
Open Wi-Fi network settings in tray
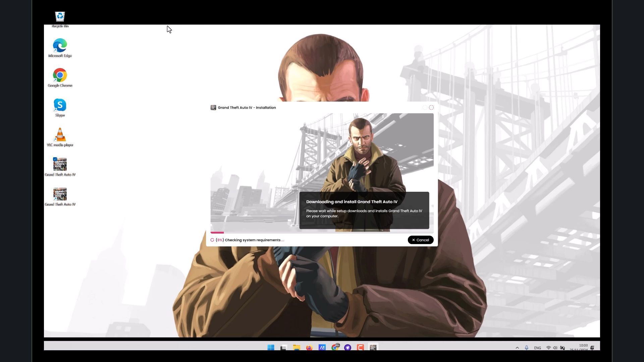[x=548, y=348]
